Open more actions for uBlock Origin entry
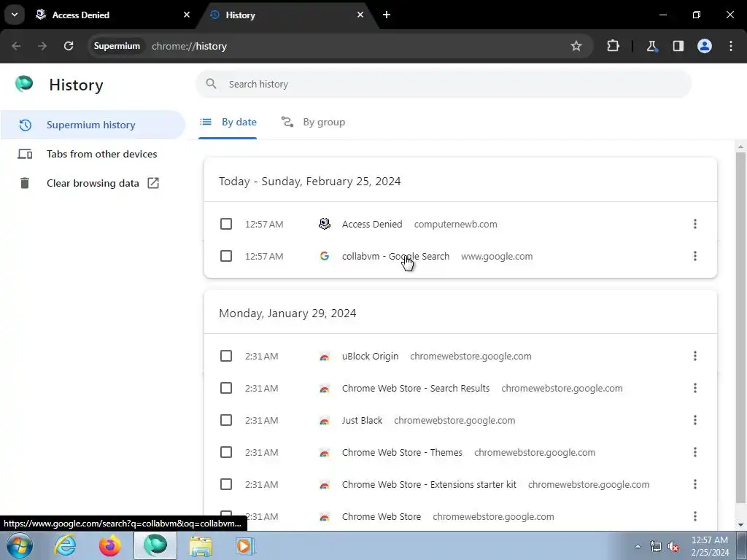 pos(694,356)
